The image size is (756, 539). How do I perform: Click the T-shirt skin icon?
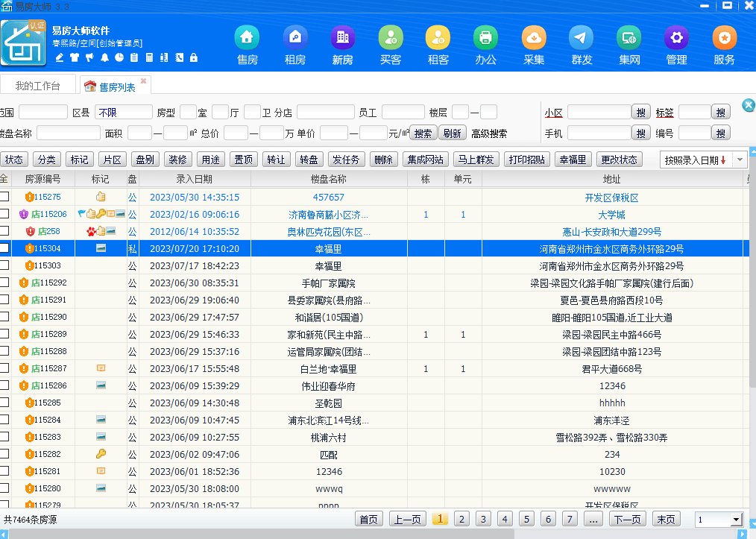point(75,57)
